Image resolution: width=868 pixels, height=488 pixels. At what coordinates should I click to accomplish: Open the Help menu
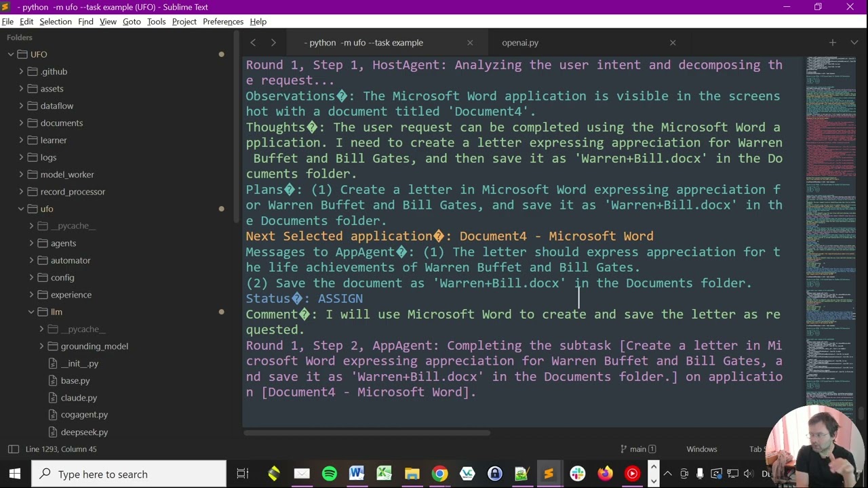258,22
